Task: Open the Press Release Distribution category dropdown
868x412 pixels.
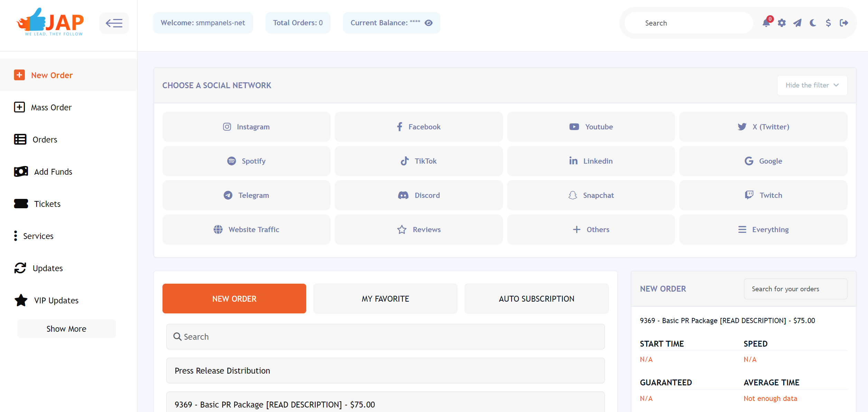Action: (x=385, y=370)
